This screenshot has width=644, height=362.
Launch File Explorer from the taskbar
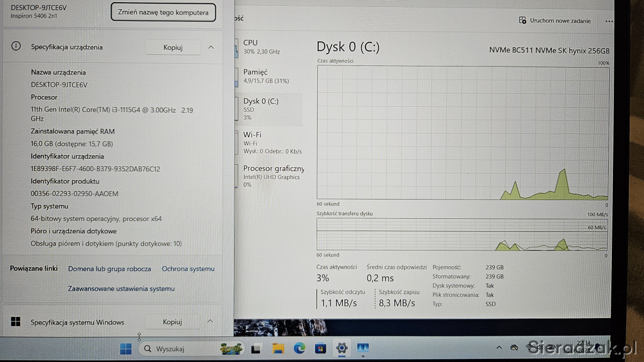point(278,349)
